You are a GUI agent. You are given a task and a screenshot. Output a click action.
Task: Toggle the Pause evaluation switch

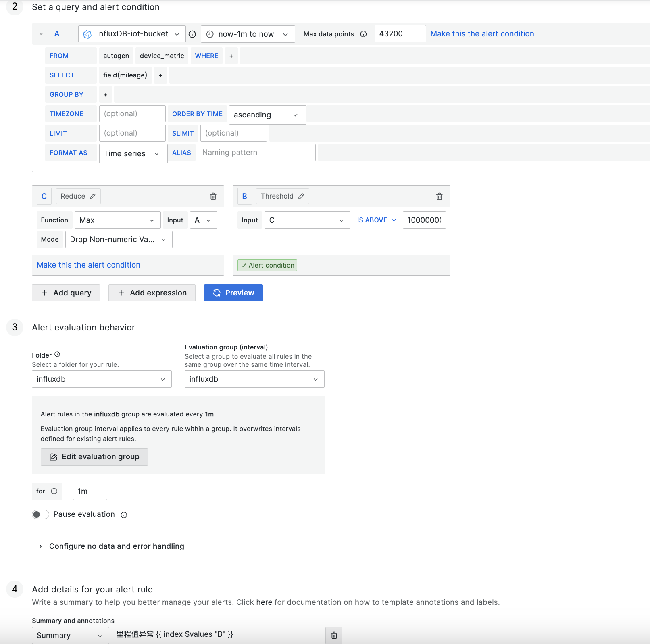pyautogui.click(x=41, y=514)
